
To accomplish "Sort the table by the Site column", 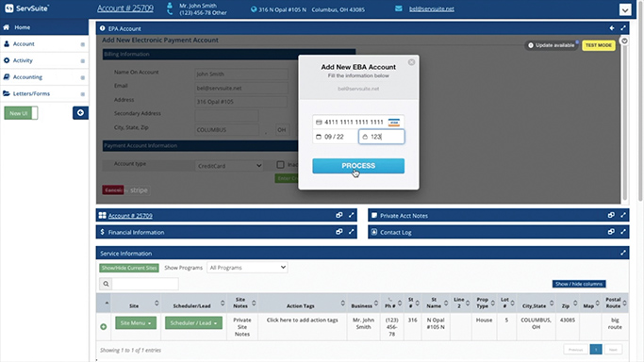I will pyautogui.click(x=136, y=304).
